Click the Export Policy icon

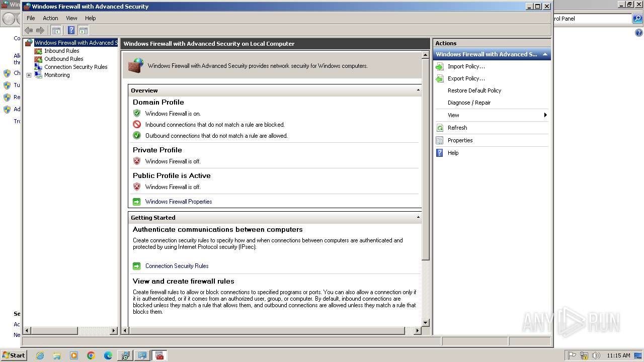[440, 78]
